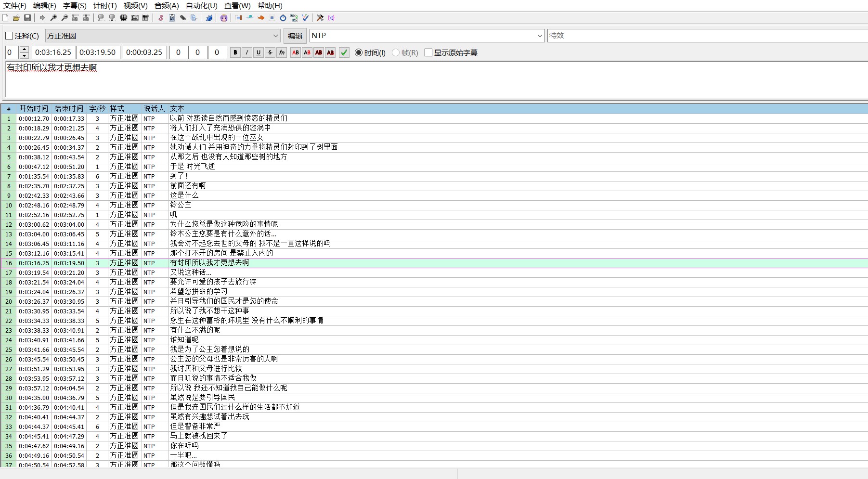Open the Automation manager icon
Screen dimensions: 868x479
coord(209,18)
